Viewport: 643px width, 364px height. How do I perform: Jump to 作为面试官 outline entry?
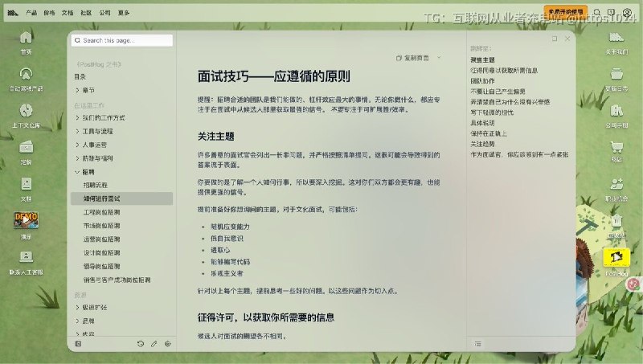[x=519, y=154]
